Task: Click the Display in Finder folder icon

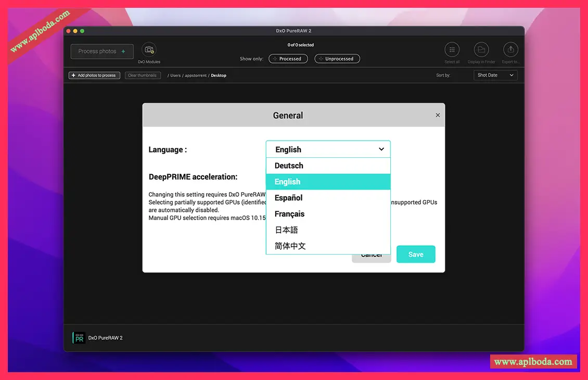Action: click(481, 50)
